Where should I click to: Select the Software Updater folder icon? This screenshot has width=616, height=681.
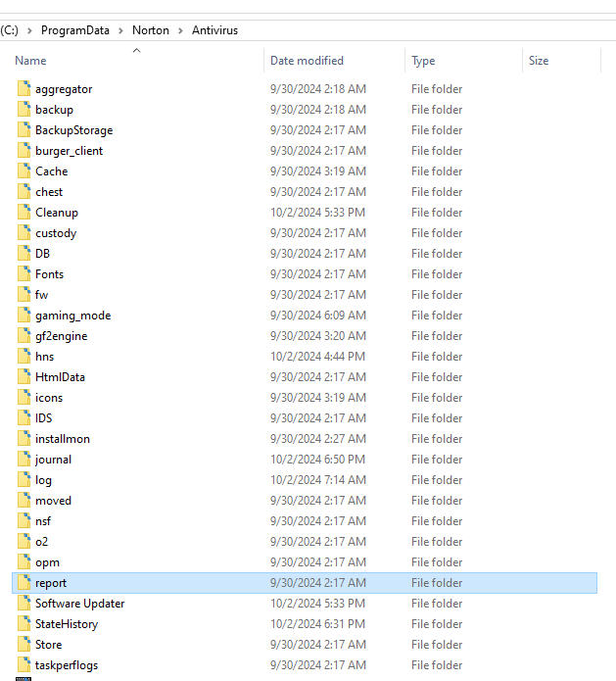pos(24,603)
